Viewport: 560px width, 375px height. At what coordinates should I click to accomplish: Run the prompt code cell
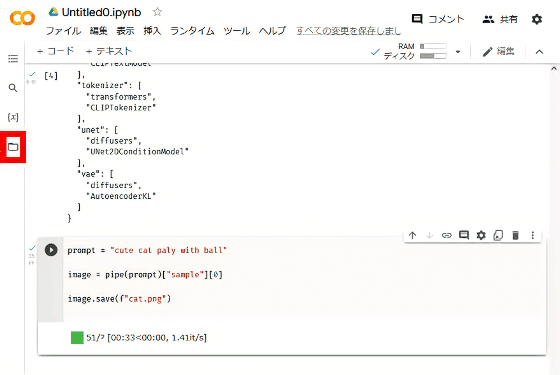coord(51,250)
